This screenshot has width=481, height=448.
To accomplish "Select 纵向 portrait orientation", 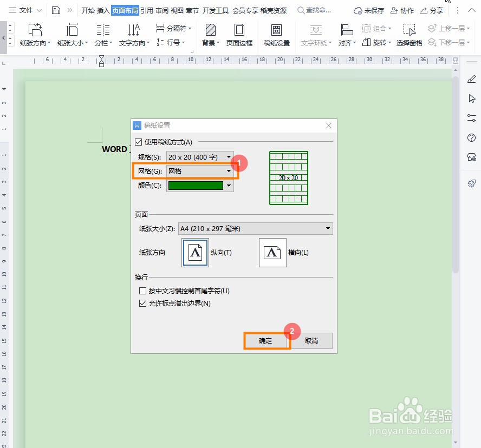I will (x=196, y=253).
